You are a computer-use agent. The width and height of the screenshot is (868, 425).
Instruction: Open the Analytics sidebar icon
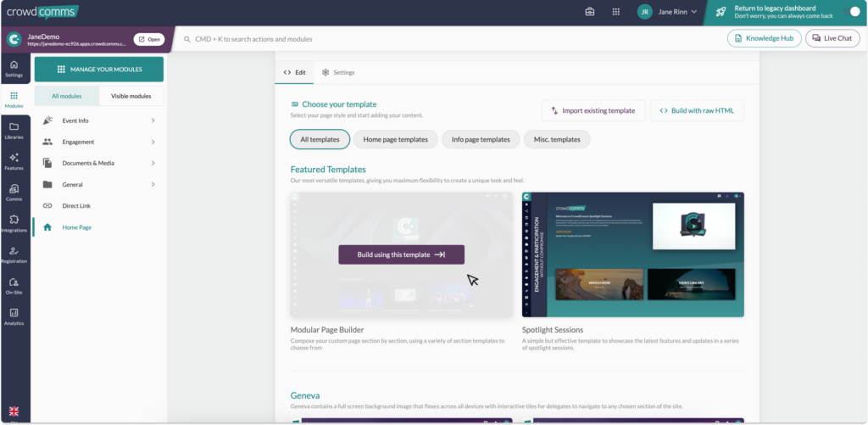pos(14,316)
